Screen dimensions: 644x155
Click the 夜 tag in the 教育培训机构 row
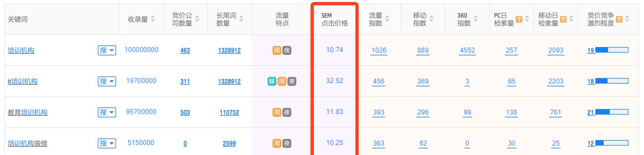(x=287, y=112)
